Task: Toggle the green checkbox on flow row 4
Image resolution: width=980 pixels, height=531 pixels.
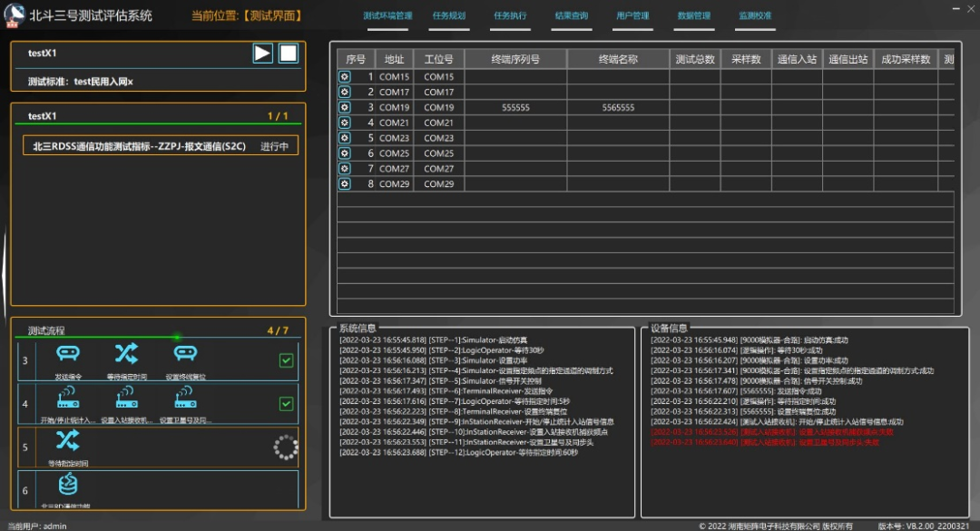Action: [x=286, y=404]
